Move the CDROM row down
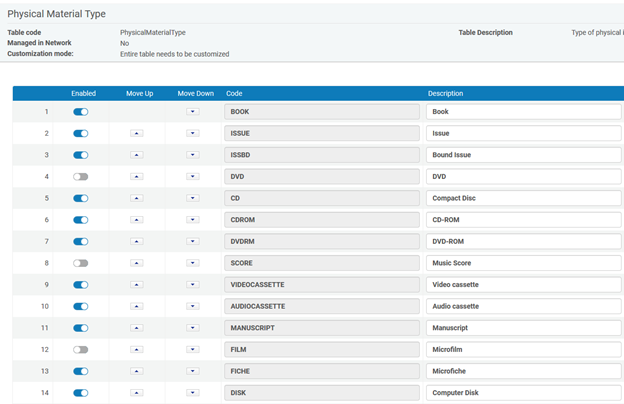Viewport: 624px width, 404px height. (193, 220)
